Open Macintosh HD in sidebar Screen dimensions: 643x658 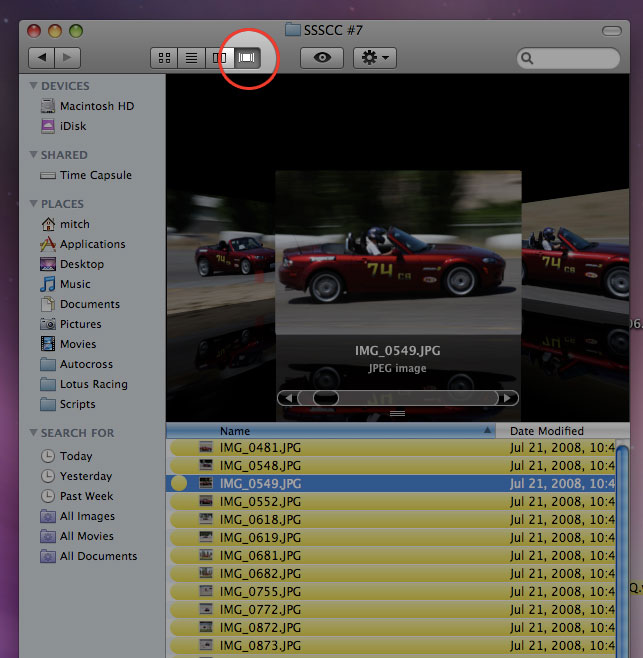point(96,106)
